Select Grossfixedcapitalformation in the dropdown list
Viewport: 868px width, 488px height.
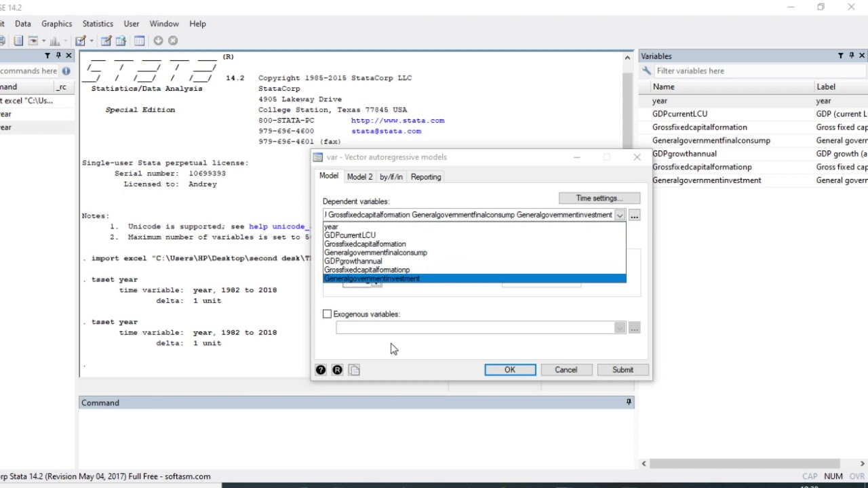pos(475,244)
